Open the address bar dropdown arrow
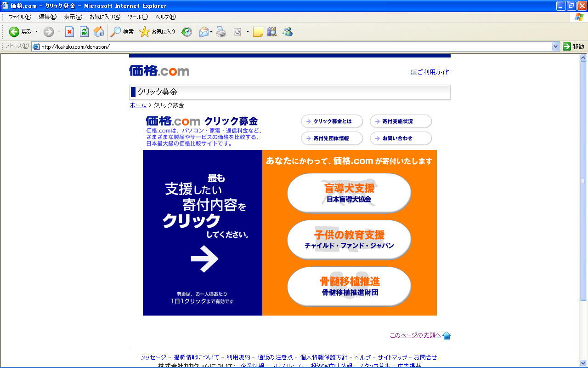Image resolution: width=588 pixels, height=368 pixels. 555,46
